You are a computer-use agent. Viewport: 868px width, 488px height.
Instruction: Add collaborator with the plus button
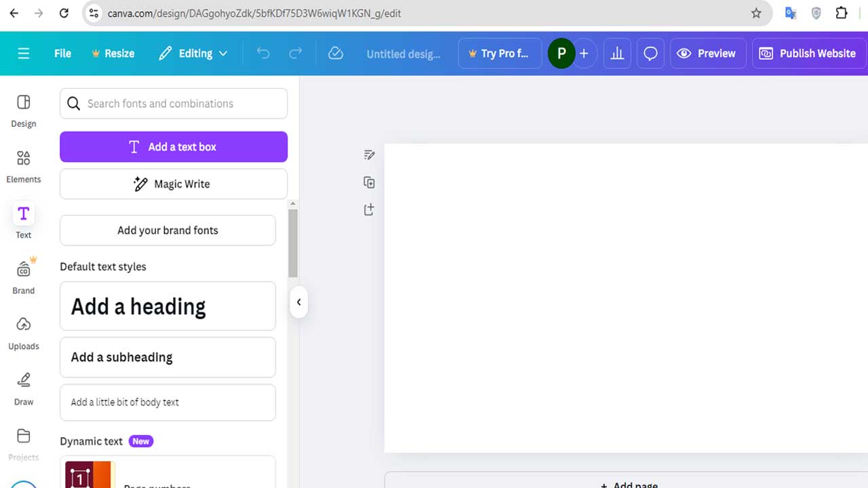coord(584,54)
